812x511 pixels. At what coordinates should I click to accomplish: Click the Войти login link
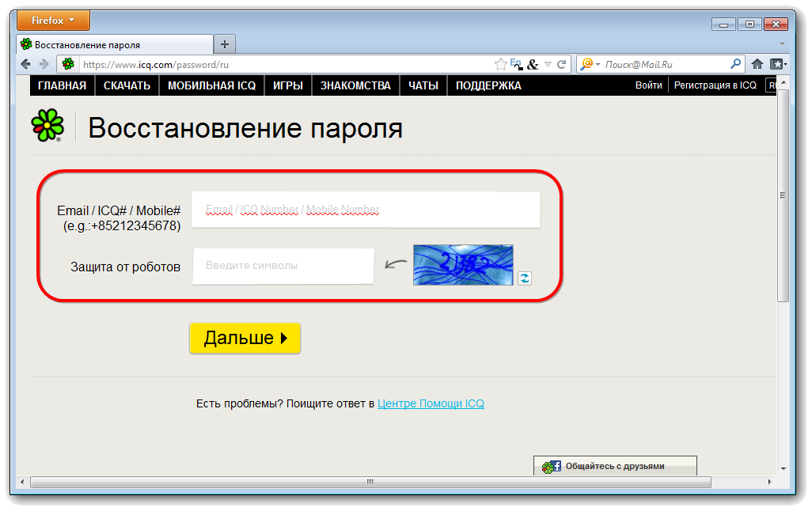tap(649, 85)
